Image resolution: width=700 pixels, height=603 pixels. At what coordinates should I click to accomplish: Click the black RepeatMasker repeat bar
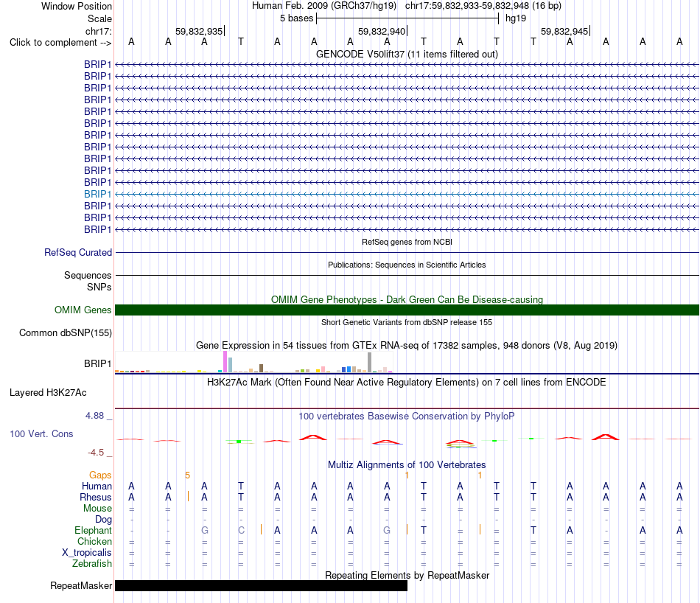point(261,585)
